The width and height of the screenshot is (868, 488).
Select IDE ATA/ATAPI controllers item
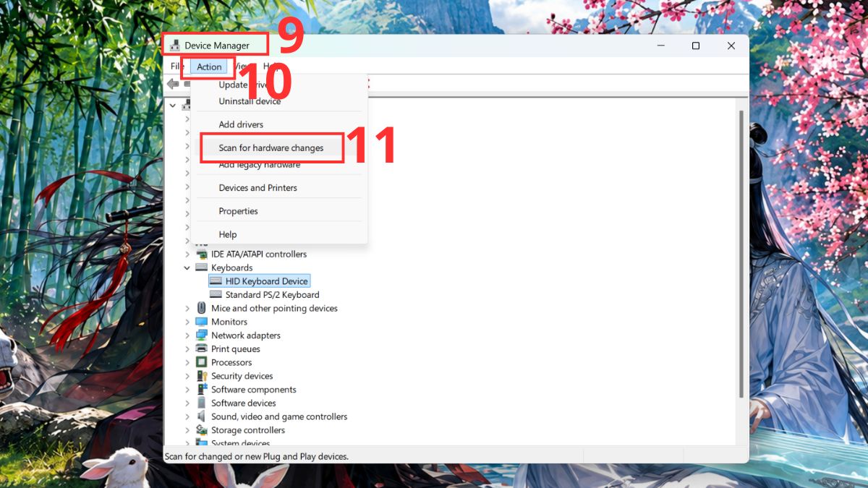click(x=259, y=254)
